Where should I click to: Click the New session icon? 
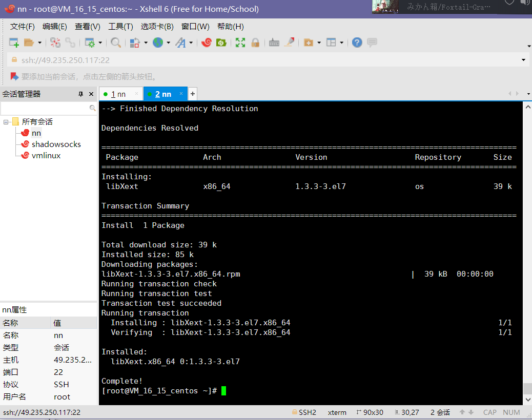[14, 43]
